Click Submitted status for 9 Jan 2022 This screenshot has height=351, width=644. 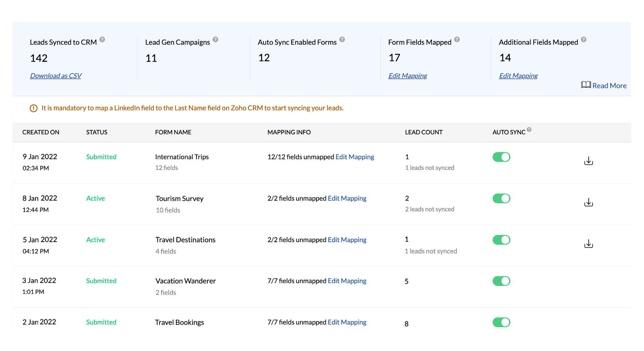tap(101, 157)
